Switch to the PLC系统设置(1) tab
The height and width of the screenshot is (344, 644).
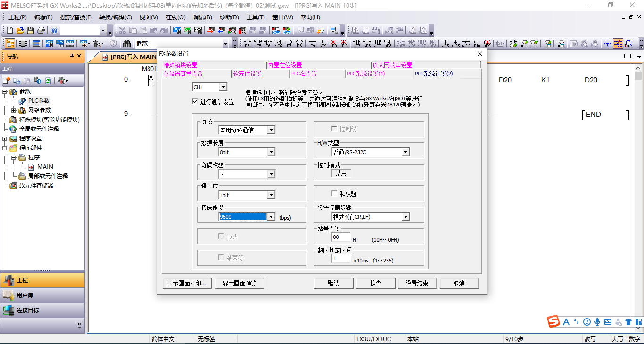[x=365, y=74]
